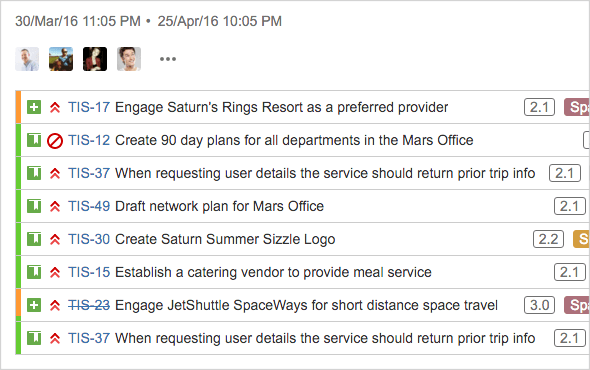This screenshot has width=590, height=370.
Task: Open the struck-through TIS-23 issue link
Action: [89, 305]
